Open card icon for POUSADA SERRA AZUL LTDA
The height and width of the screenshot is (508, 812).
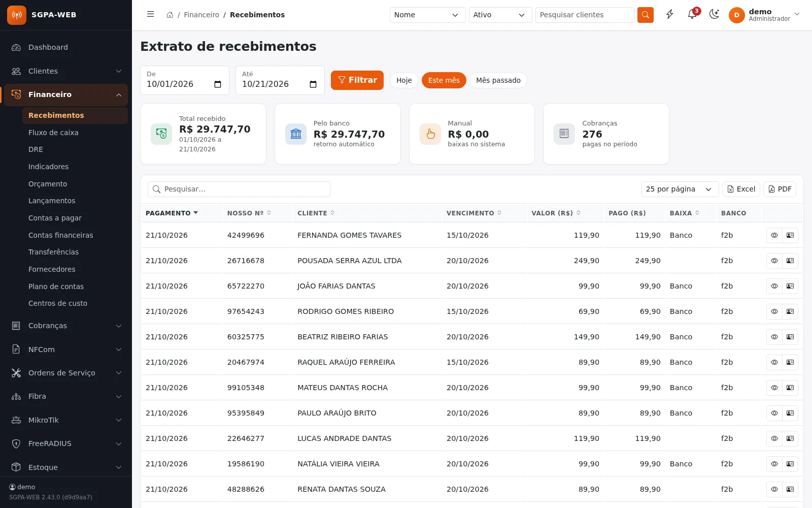pyautogui.click(x=790, y=261)
